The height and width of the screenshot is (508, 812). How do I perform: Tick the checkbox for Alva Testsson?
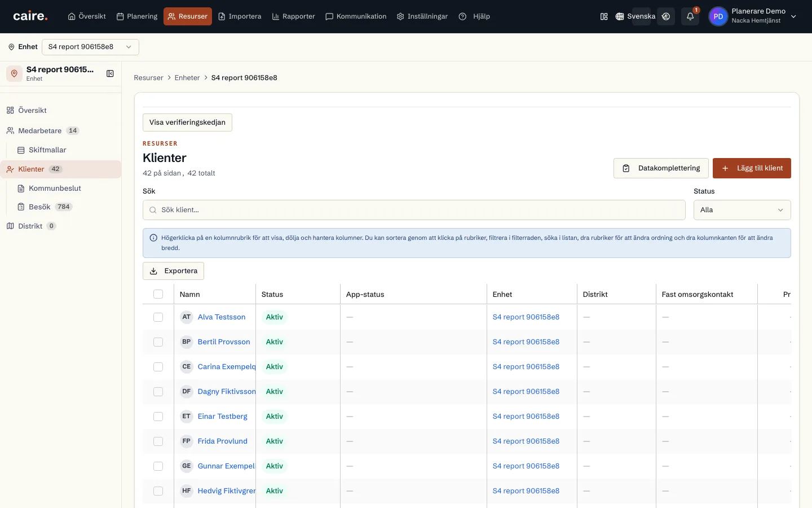(x=158, y=317)
